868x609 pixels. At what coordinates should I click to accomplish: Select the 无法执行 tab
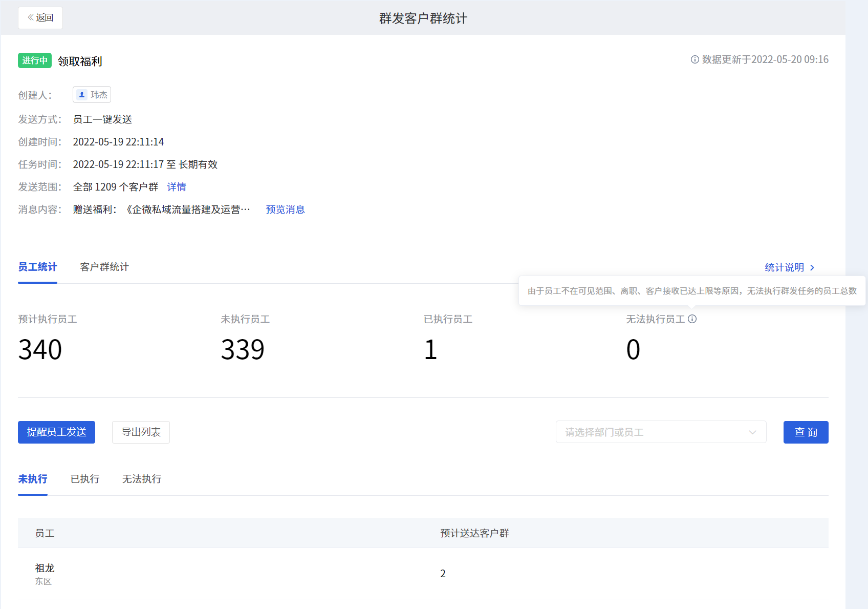click(x=142, y=479)
